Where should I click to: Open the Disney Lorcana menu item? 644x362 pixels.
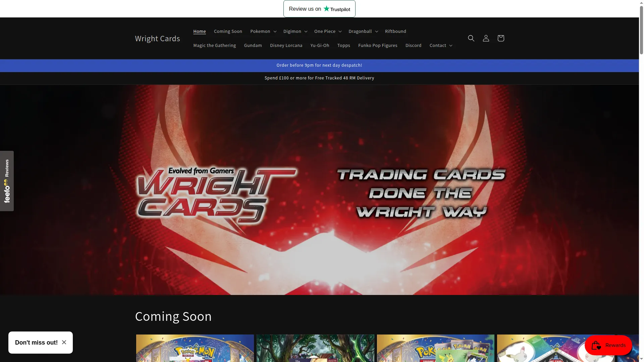(286, 45)
